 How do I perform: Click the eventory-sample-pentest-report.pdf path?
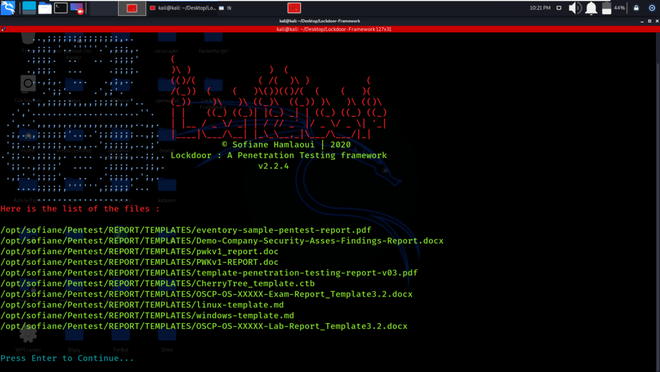point(186,230)
